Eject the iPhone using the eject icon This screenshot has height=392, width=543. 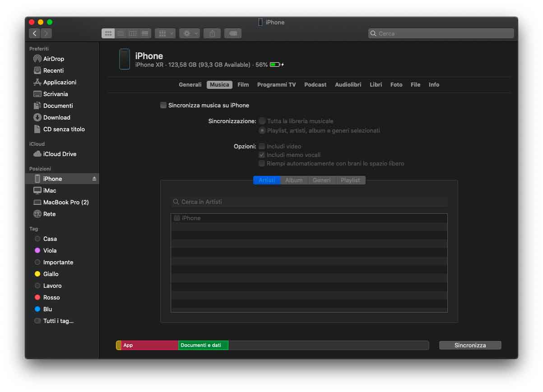[94, 179]
